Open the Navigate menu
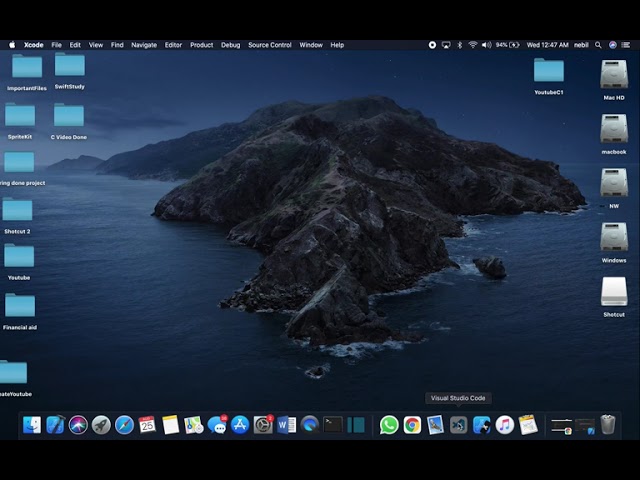 coord(144,45)
